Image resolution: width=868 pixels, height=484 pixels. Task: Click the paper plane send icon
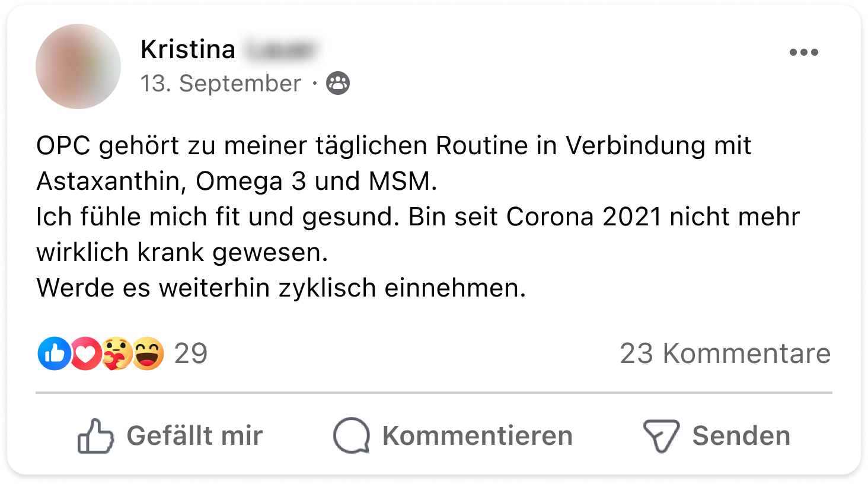click(660, 436)
